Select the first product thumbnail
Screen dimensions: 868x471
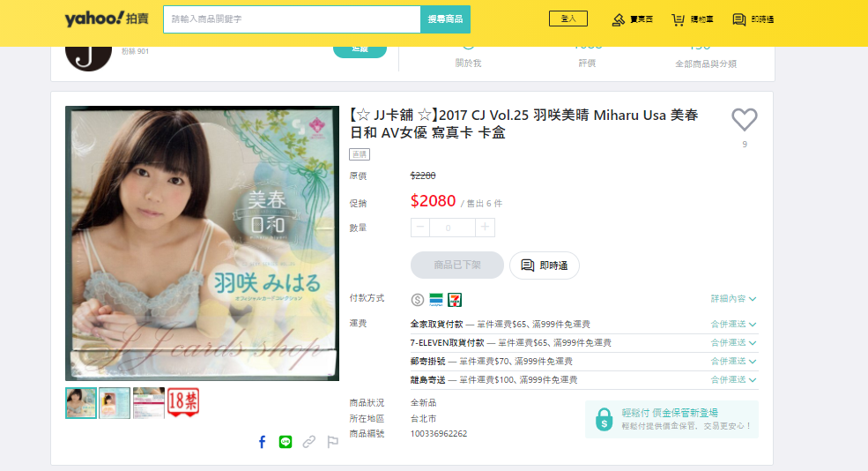click(81, 403)
